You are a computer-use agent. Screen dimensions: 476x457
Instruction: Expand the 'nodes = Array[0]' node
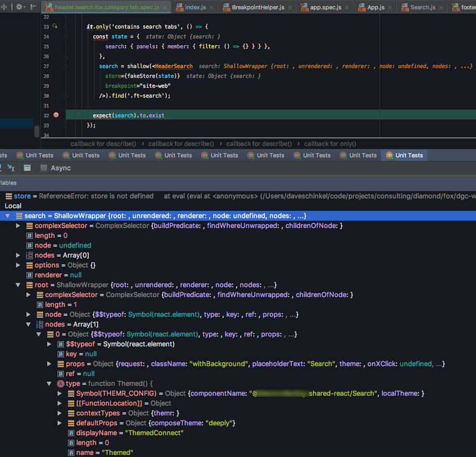click(x=18, y=255)
